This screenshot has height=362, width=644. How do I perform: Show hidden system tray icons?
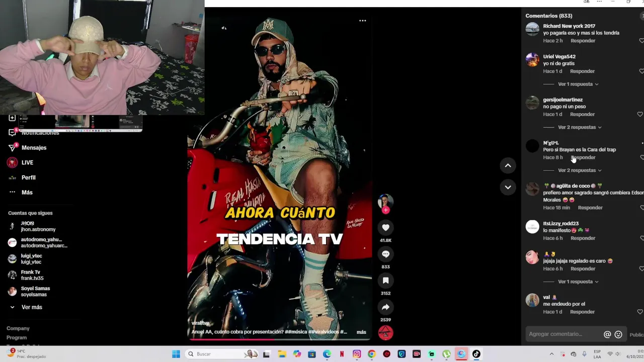pyautogui.click(x=551, y=354)
